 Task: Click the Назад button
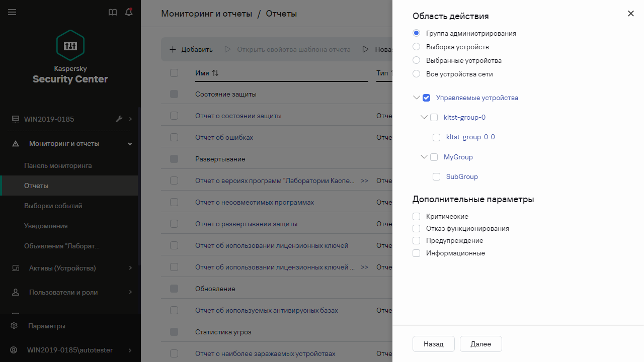coord(433,344)
